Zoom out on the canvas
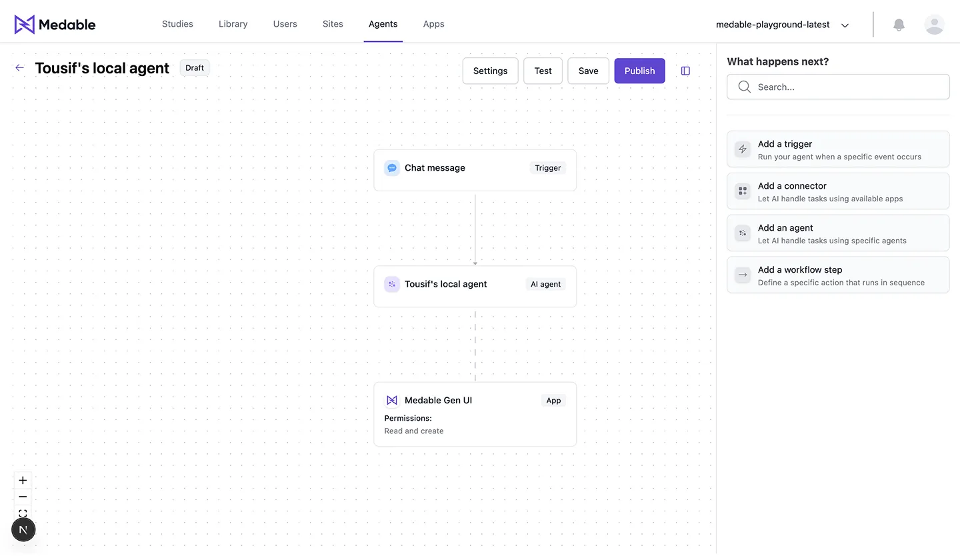 coord(23,497)
